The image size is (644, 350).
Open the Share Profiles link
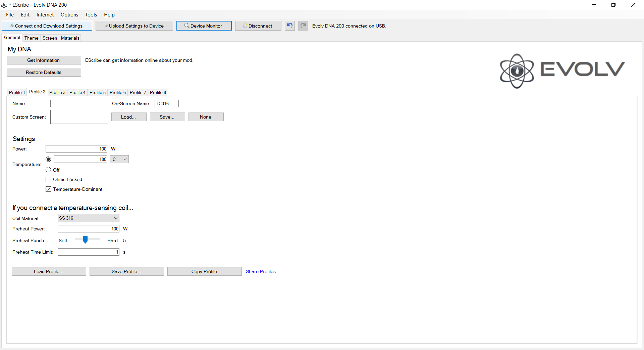261,271
